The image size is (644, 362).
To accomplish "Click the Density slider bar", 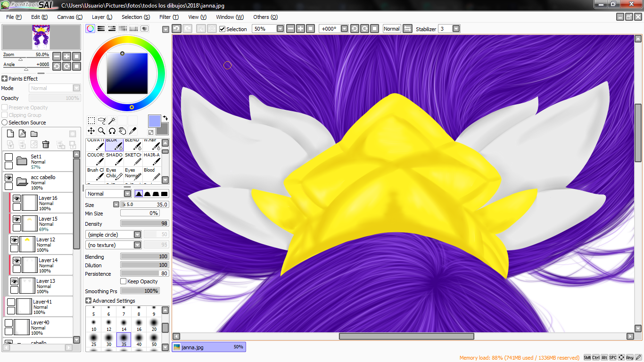I will pyautogui.click(x=144, y=224).
